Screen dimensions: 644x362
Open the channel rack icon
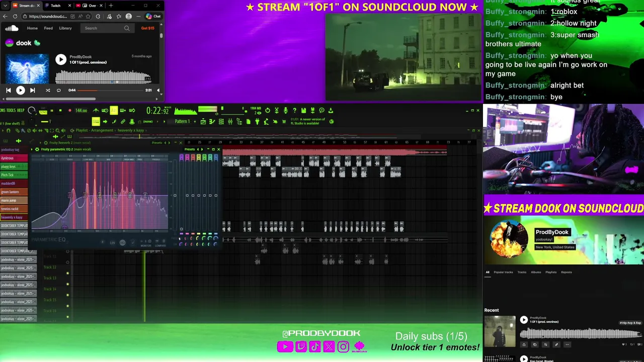[221, 121]
